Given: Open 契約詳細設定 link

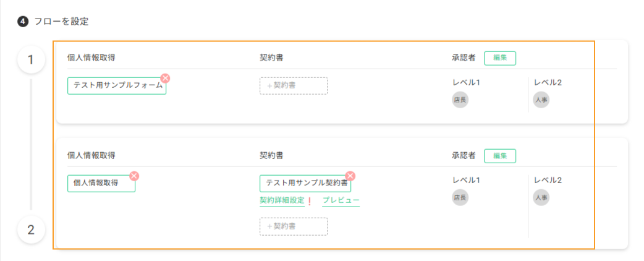Looking at the screenshot, I should (282, 200).
